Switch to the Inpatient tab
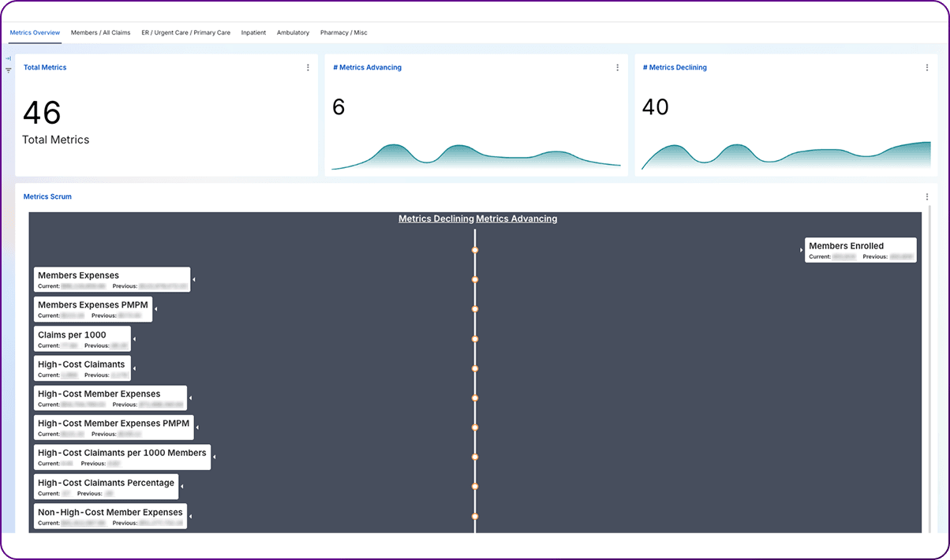 (253, 33)
